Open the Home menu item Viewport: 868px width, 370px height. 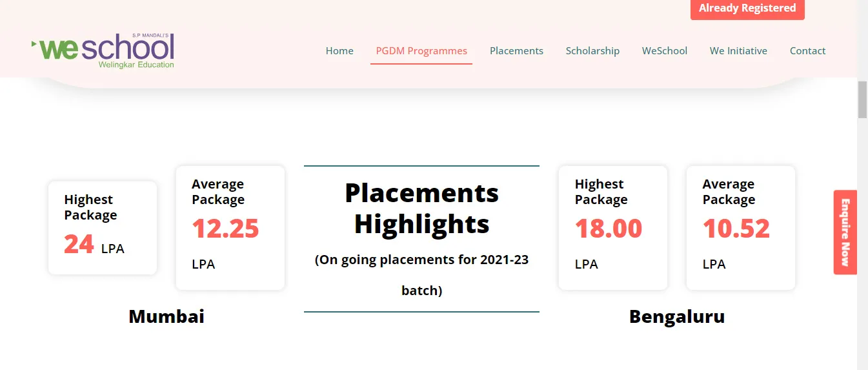(x=339, y=51)
